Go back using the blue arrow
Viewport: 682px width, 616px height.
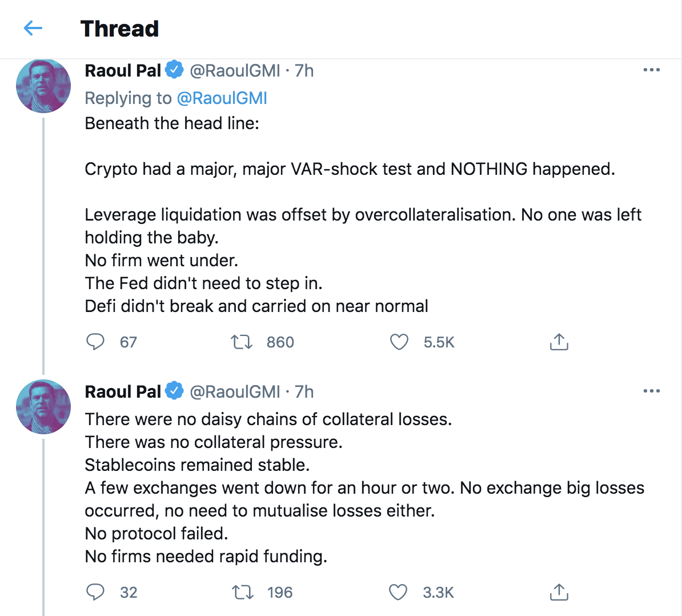[33, 28]
